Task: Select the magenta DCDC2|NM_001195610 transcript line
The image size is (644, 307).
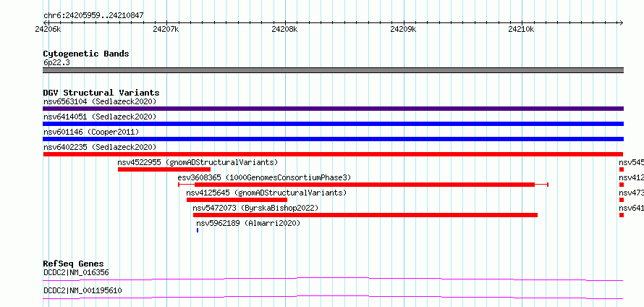Action: point(333,297)
